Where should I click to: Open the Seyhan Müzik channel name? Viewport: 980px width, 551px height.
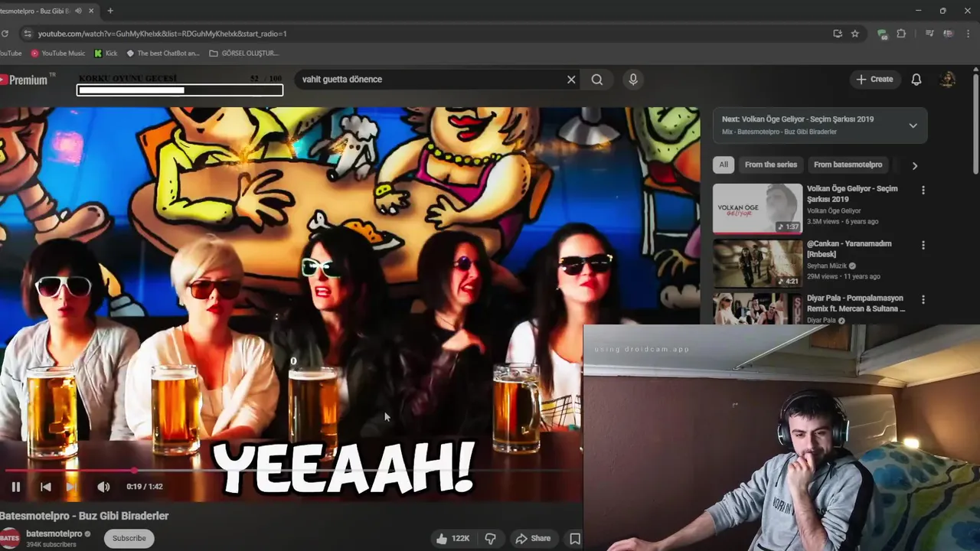pyautogui.click(x=827, y=266)
